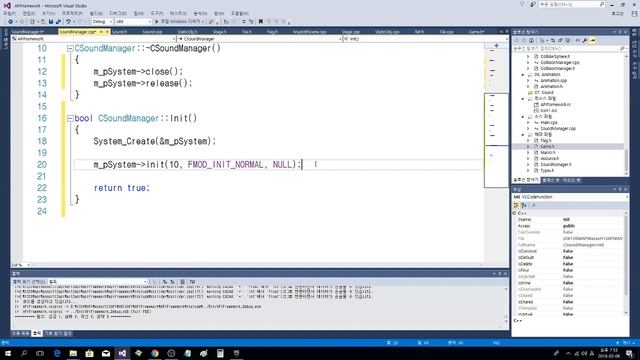Select Animation.cpp in Solution Explorer

pyautogui.click(x=553, y=80)
